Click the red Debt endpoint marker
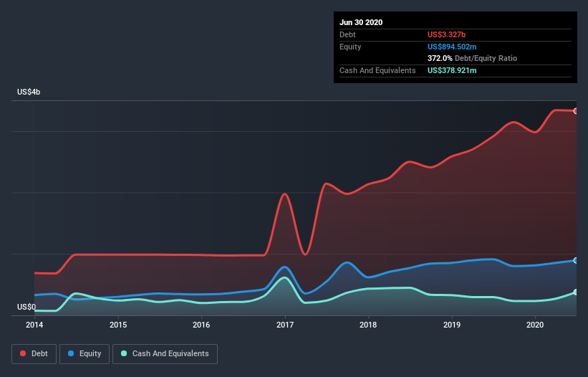This screenshot has width=588, height=377. 576,111
